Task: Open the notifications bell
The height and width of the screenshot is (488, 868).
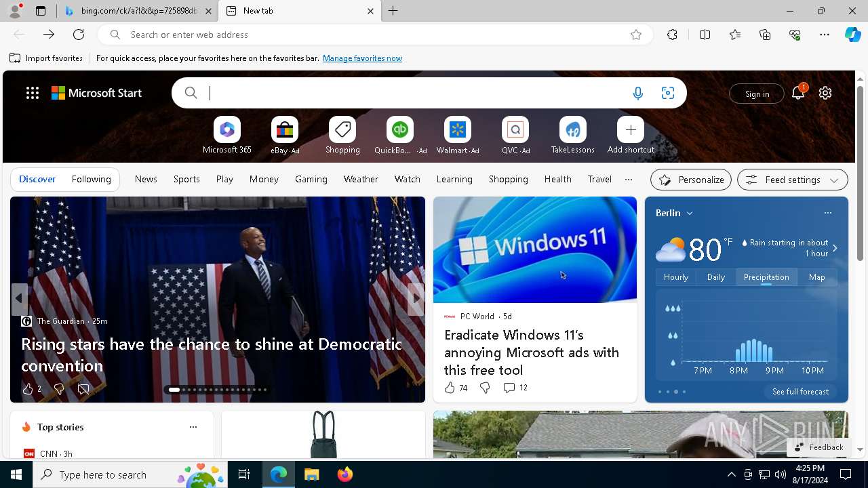Action: (x=798, y=94)
